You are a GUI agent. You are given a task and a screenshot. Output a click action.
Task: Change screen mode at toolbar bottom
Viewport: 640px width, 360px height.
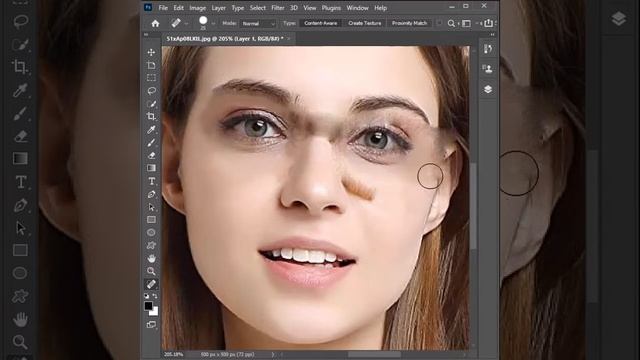(151, 325)
